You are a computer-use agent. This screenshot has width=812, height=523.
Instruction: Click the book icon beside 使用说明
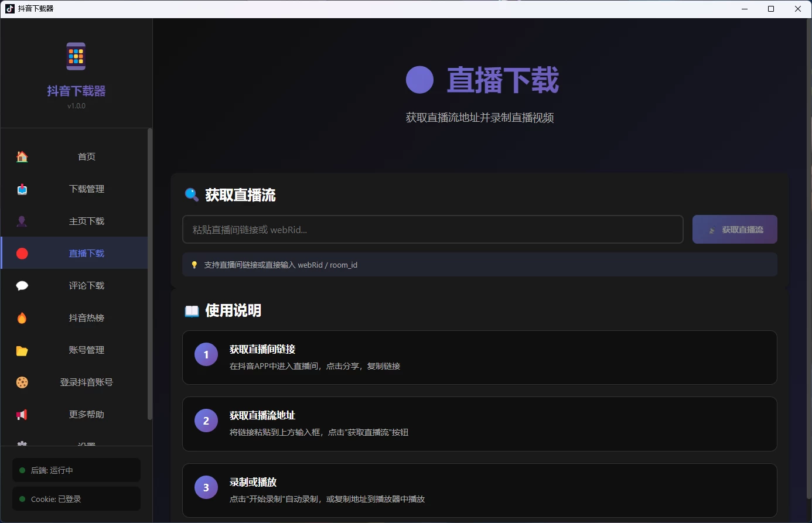192,311
